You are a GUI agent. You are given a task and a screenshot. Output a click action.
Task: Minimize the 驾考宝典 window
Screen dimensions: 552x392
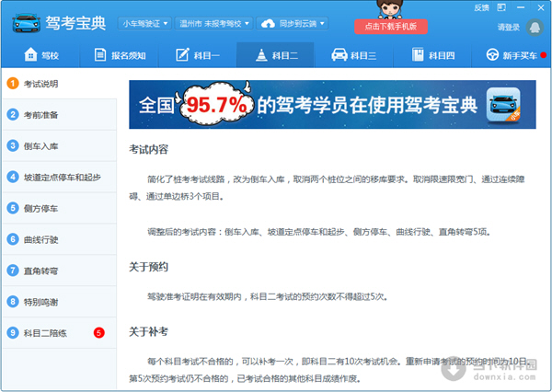point(521,7)
